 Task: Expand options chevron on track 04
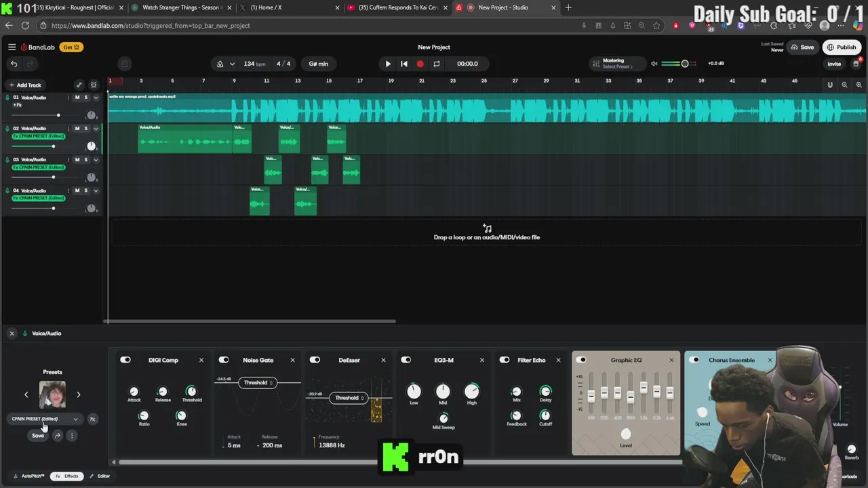point(96,191)
